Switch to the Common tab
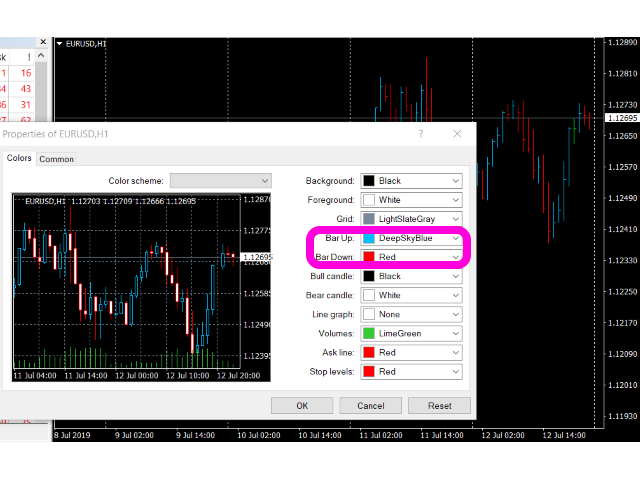The height and width of the screenshot is (480, 640). pos(56,159)
